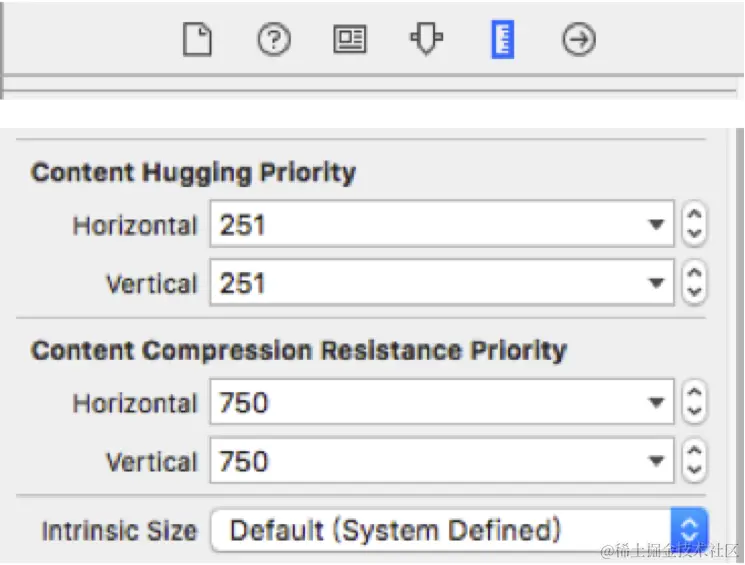Increment Horizontal Compression Resistance stepper
This screenshot has height=565, width=745.
[694, 394]
